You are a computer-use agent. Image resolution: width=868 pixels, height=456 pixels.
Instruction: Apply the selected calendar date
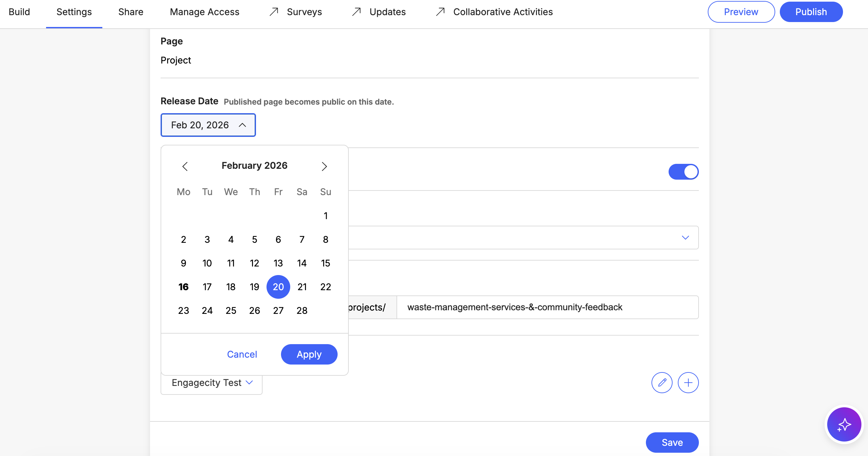coord(309,354)
